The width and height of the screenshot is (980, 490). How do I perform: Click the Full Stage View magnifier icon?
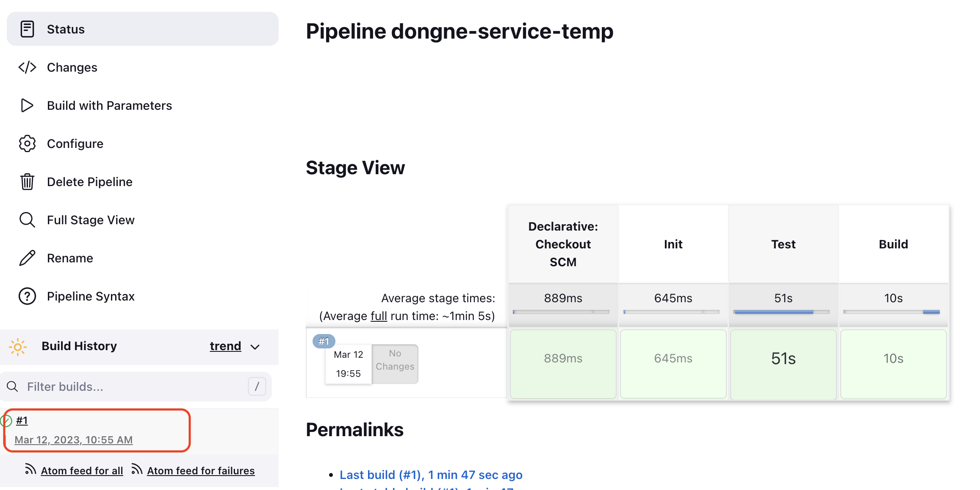[27, 220]
